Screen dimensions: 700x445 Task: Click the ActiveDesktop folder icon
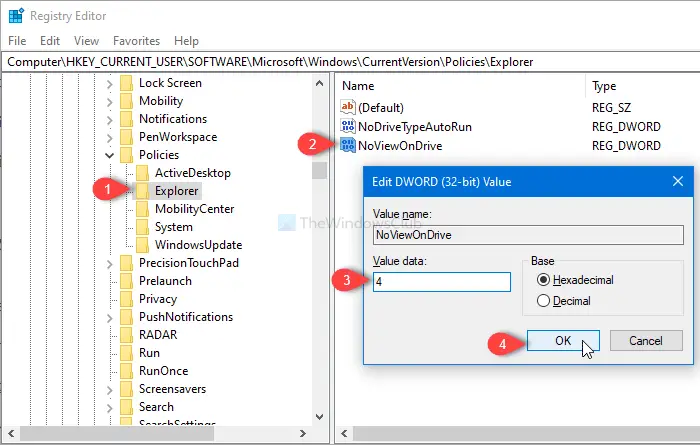tap(142, 173)
